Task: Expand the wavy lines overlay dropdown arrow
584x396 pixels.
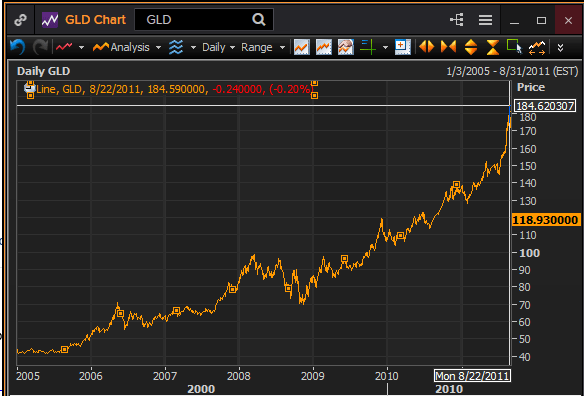Action: point(193,48)
